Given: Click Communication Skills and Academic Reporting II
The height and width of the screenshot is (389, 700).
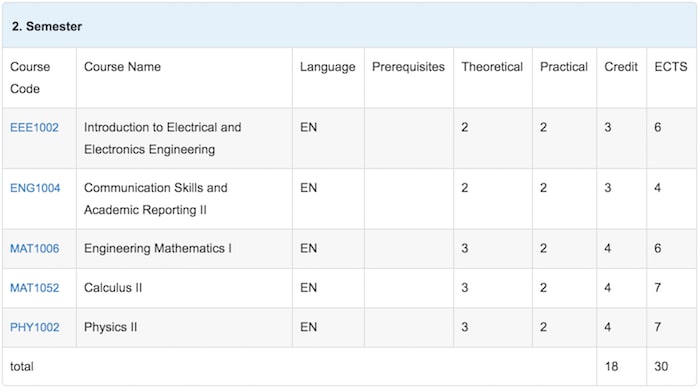Looking at the screenshot, I should tap(156, 199).
